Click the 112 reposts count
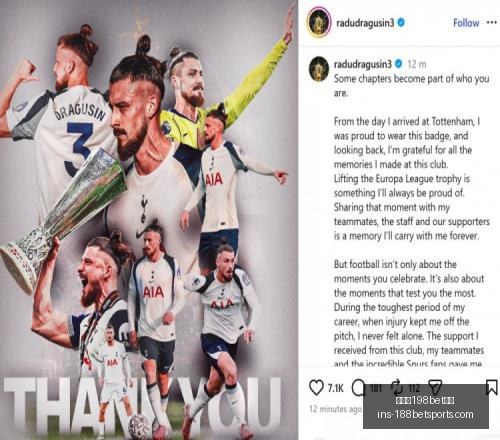The height and width of the screenshot is (440, 500). 414,388
